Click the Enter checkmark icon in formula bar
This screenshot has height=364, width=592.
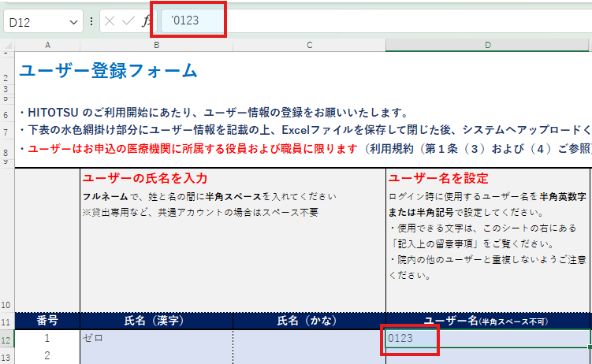127,22
